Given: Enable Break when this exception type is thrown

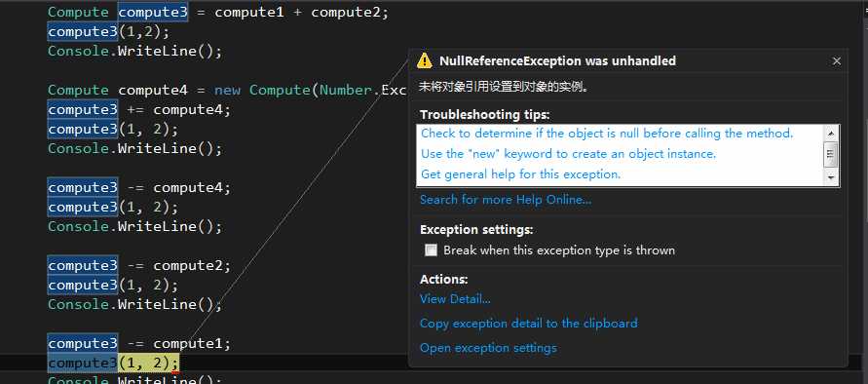Looking at the screenshot, I should coord(431,250).
